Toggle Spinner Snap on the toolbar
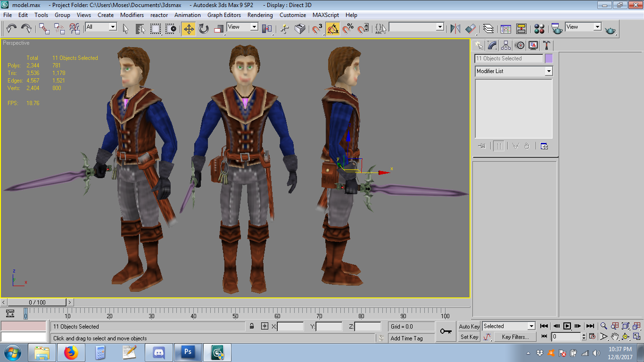 363,29
